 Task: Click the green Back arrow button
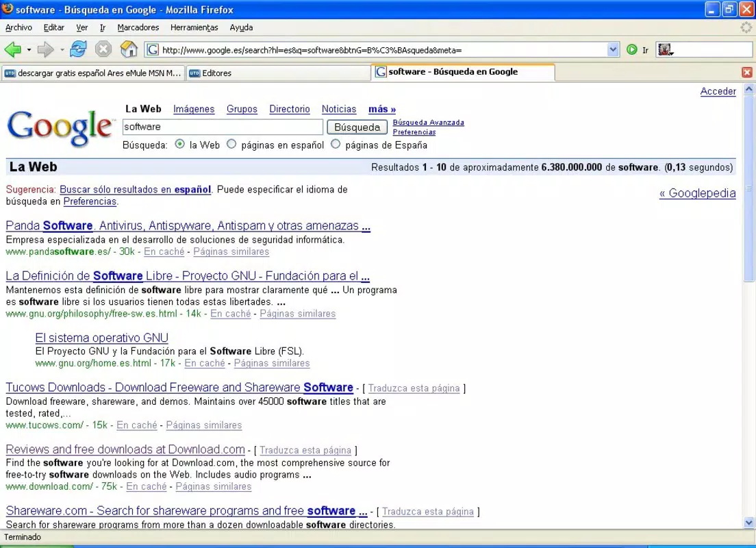click(x=12, y=49)
